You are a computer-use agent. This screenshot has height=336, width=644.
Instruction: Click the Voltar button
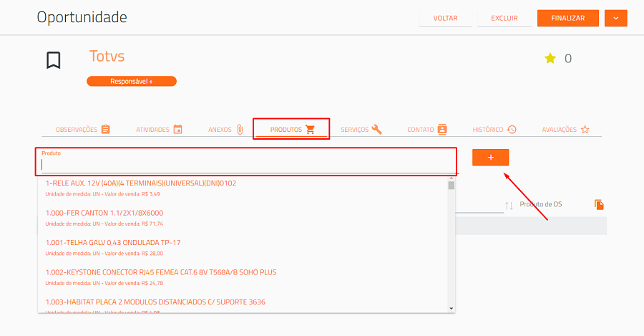coord(445,18)
